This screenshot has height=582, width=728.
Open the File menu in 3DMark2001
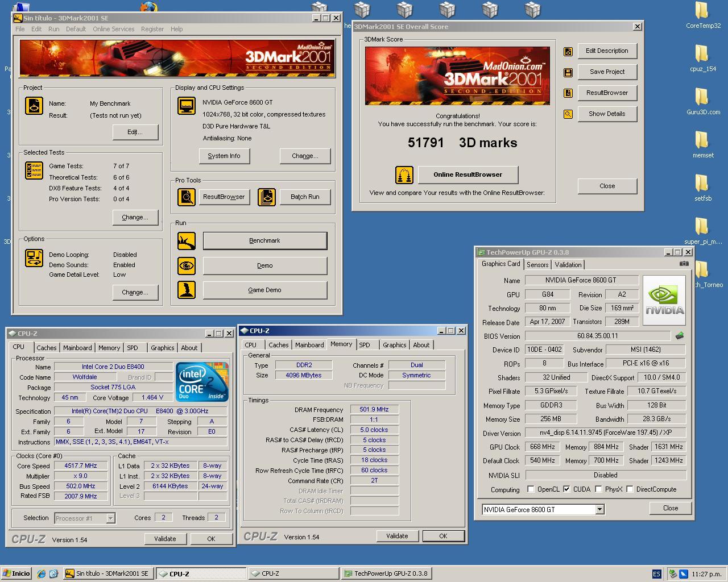click(x=20, y=29)
